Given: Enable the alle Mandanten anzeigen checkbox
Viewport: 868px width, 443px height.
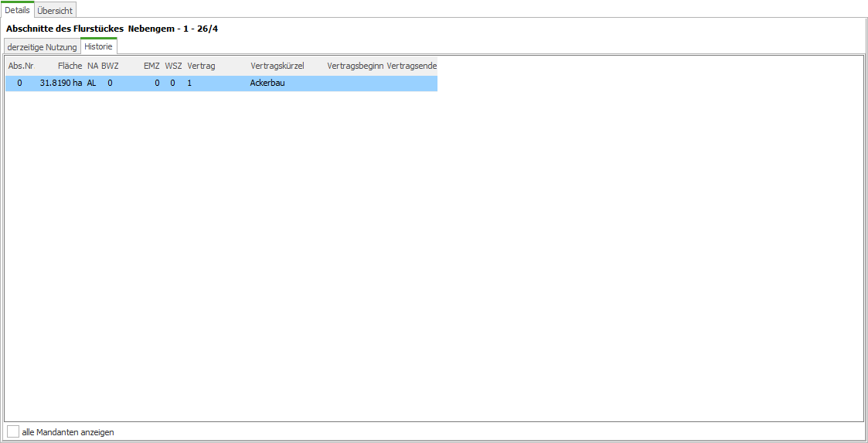Looking at the screenshot, I should [x=13, y=431].
